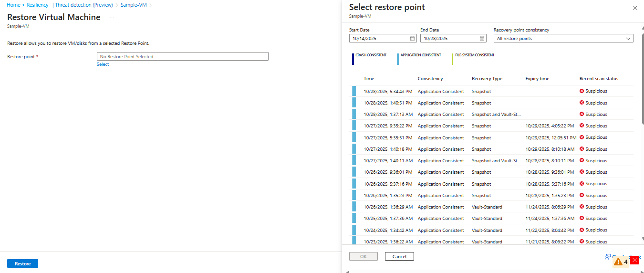The height and width of the screenshot is (273, 644).
Task: Dismiss the red X overlay button
Action: 634,260
